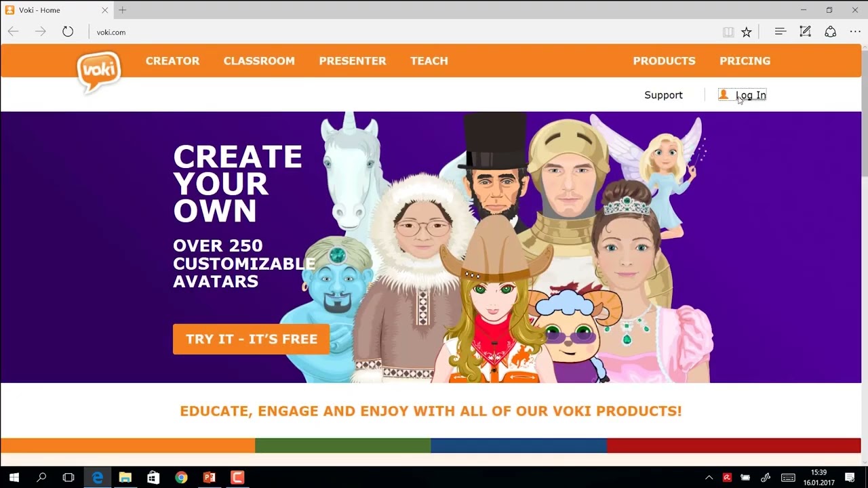The width and height of the screenshot is (868, 488).
Task: Open the CREATOR menu item
Action: pos(172,61)
